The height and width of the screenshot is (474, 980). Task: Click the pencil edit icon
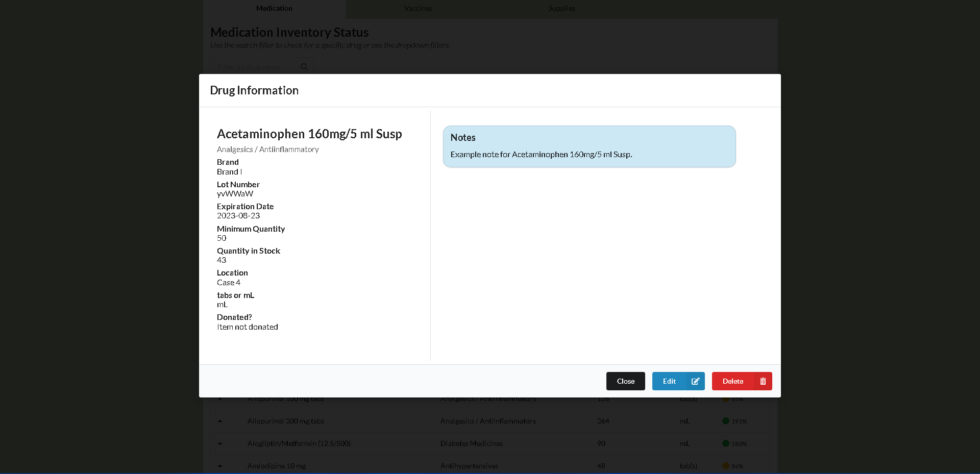tap(695, 381)
